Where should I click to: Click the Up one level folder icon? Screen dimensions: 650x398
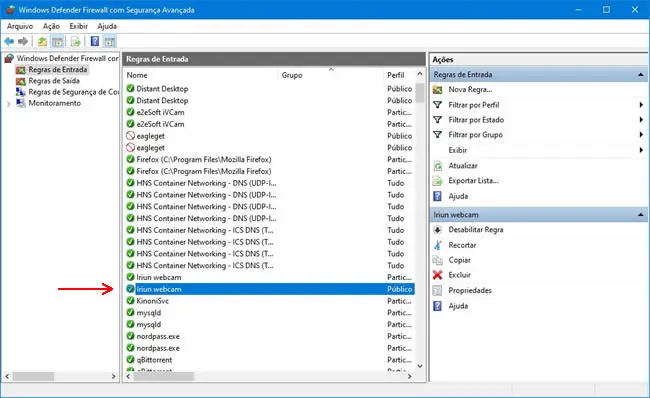click(42, 41)
